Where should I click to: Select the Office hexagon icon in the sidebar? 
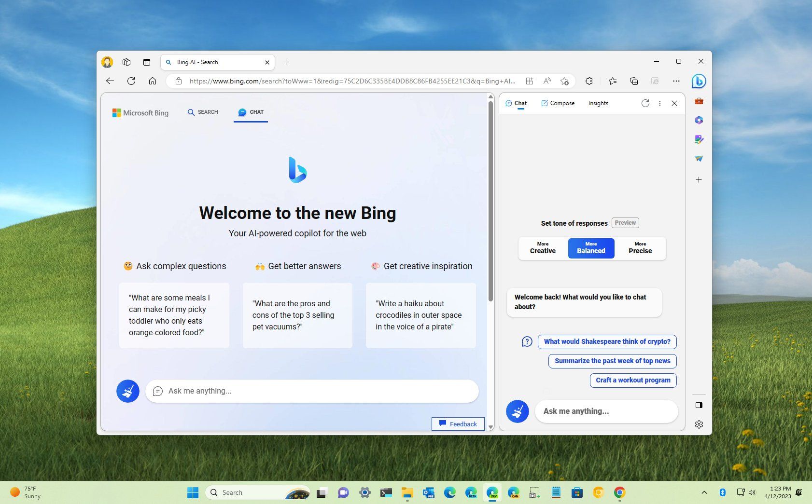[699, 120]
